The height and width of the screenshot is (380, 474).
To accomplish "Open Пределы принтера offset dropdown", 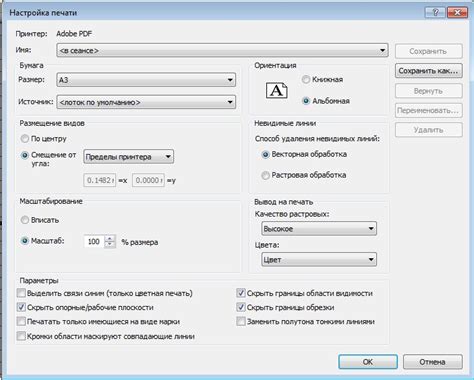I will click(128, 156).
